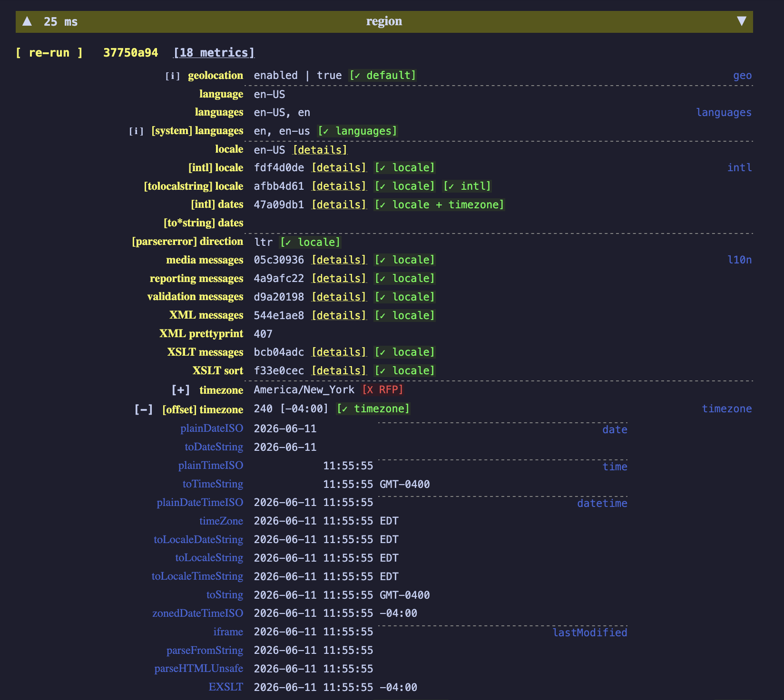This screenshot has height=700, width=784.
Task: Click the zonedDateTimeISO label
Action: tap(197, 613)
